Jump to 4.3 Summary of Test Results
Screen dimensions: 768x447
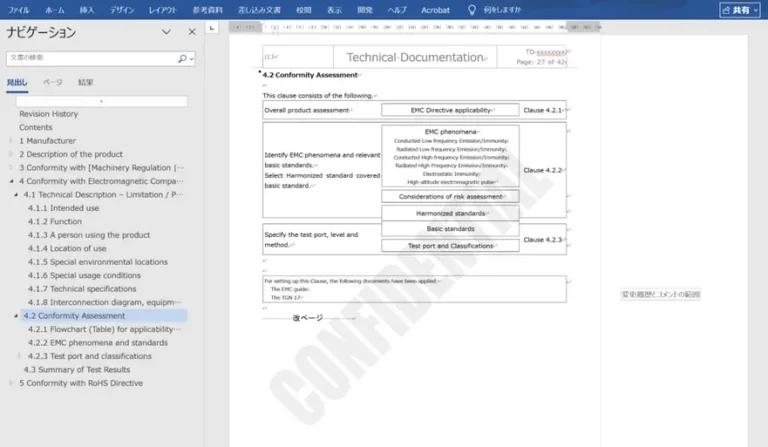pyautogui.click(x=77, y=370)
